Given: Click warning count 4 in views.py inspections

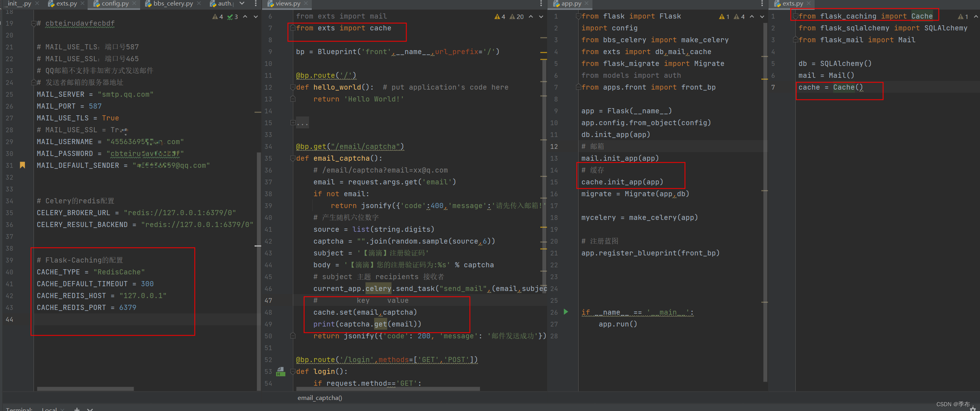Looking at the screenshot, I should click(500, 17).
